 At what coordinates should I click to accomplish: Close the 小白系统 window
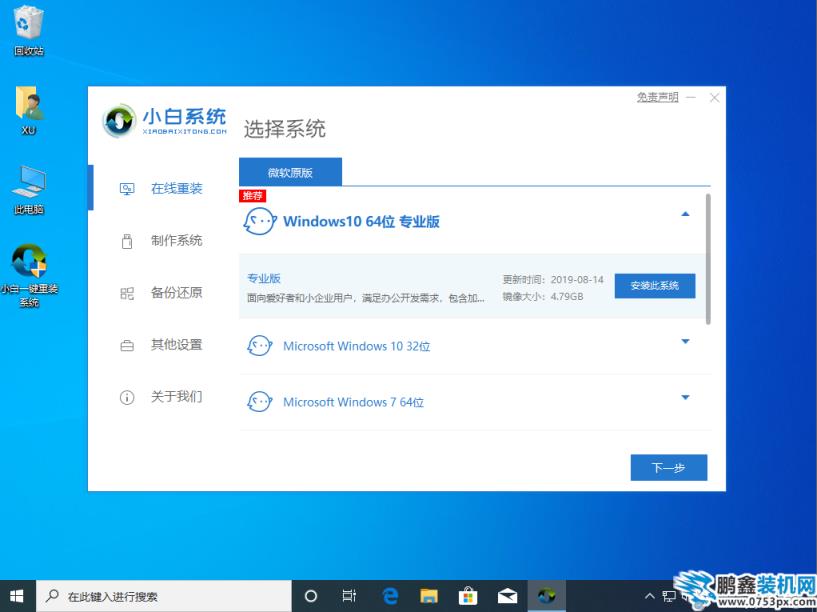(x=714, y=97)
